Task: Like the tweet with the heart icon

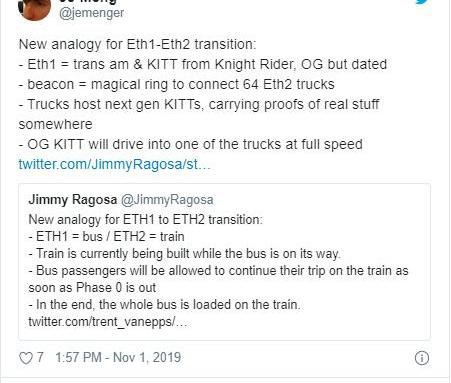Action: click(26, 358)
